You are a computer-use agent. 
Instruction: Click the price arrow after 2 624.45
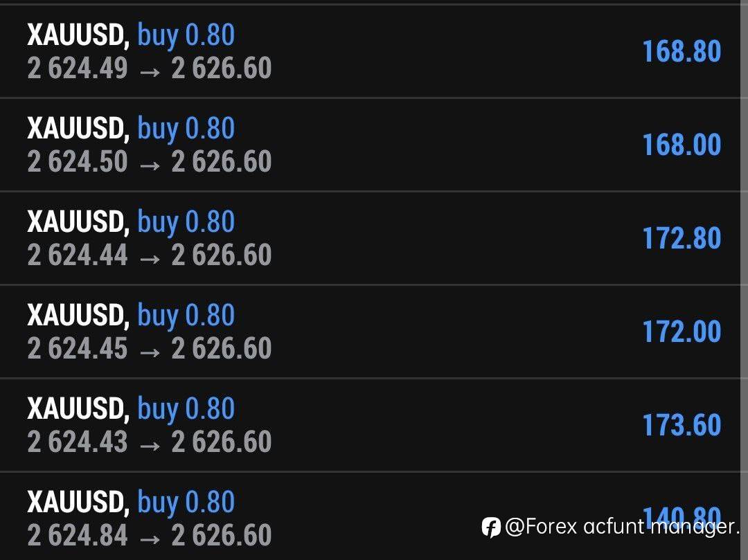[150, 350]
